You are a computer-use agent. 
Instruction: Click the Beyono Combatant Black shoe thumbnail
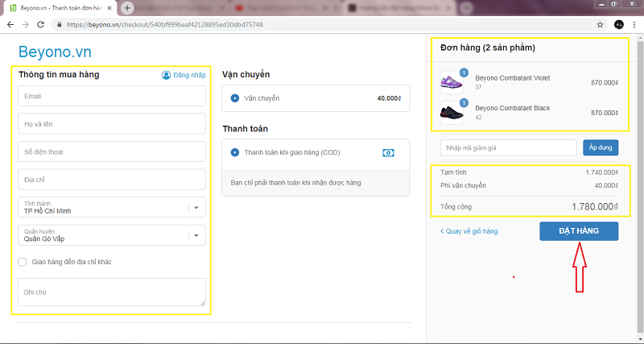click(x=452, y=113)
